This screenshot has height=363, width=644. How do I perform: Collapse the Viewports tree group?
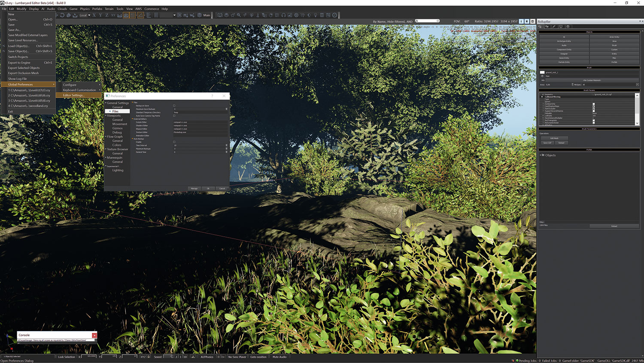(x=106, y=116)
